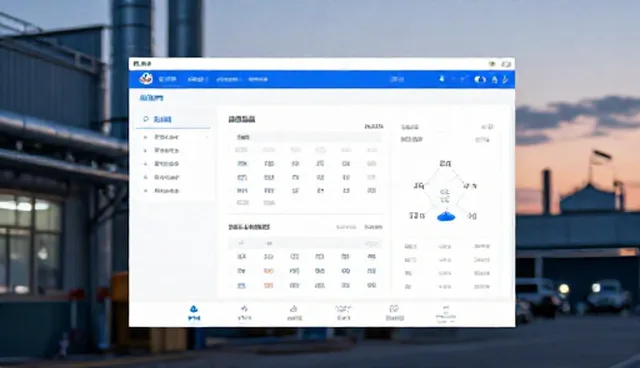Image resolution: width=640 pixels, height=368 pixels.
Task: Expand the second sidebar tree row arrow
Action: (145, 151)
